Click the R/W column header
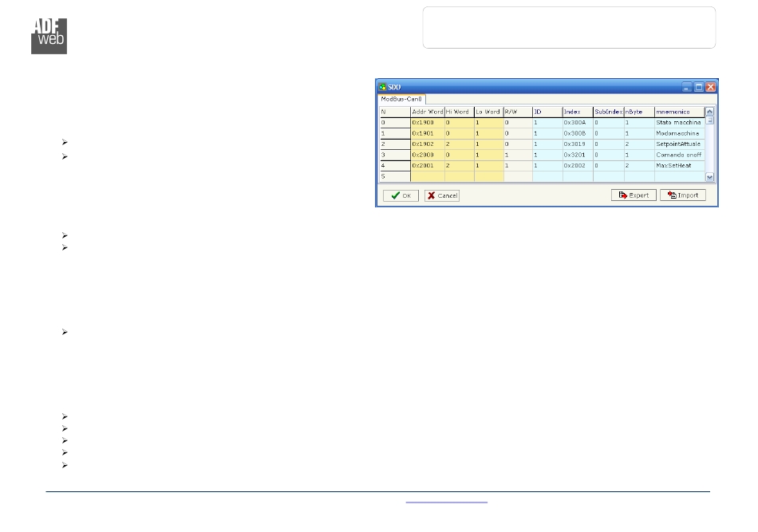The height and width of the screenshot is (532, 758). click(x=518, y=112)
